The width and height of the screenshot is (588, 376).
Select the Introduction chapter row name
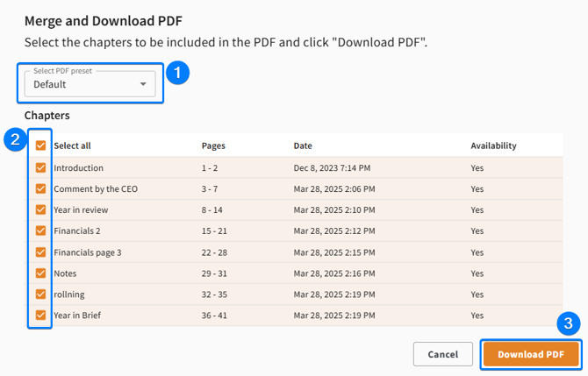click(78, 167)
